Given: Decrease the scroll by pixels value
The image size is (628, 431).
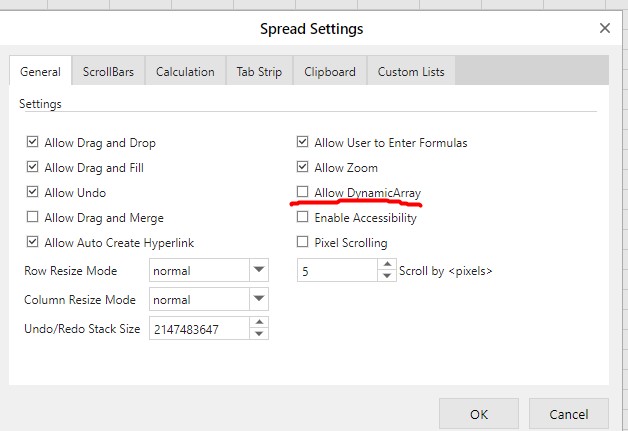Looking at the screenshot, I should [388, 276].
